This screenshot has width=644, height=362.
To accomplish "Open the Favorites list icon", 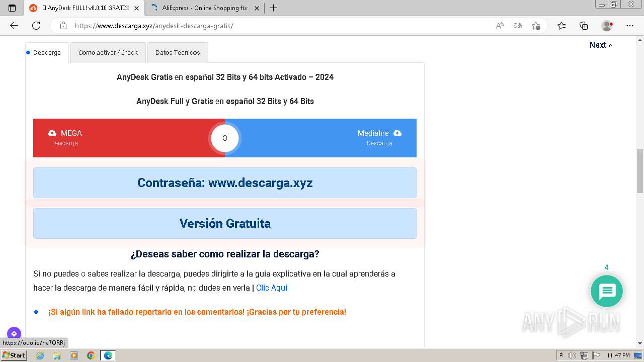I will pos(561,26).
